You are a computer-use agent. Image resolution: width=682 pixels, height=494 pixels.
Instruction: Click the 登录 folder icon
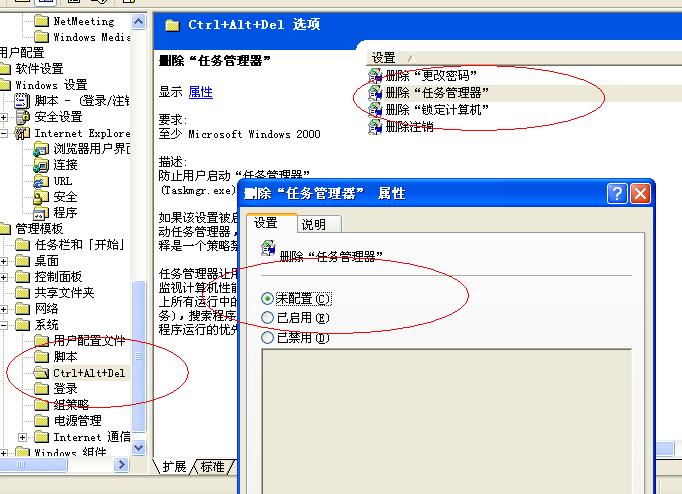[x=41, y=389]
